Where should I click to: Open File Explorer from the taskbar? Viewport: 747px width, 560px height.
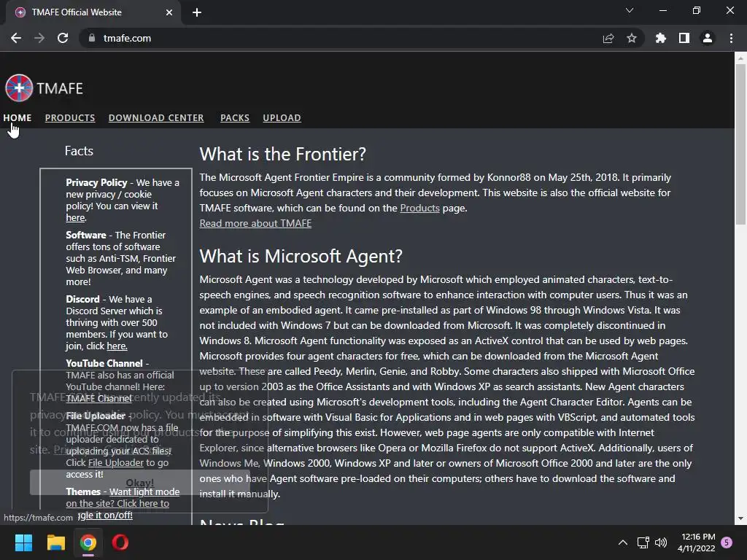click(x=55, y=542)
